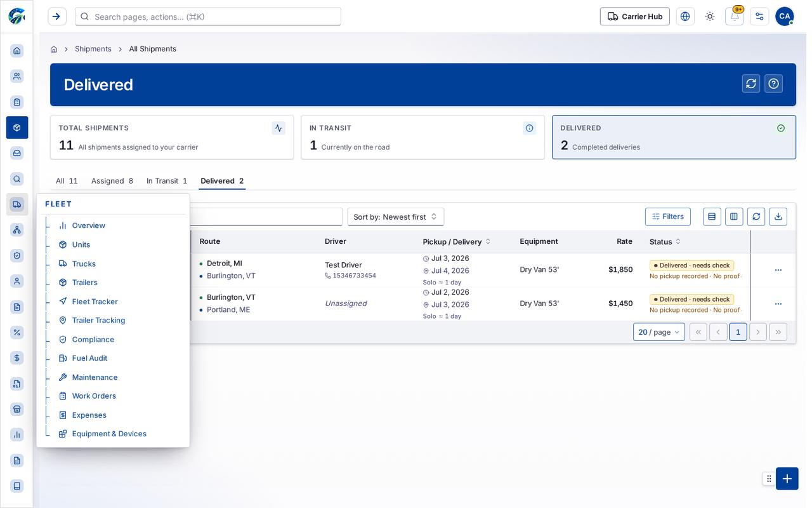Image resolution: width=812 pixels, height=508 pixels.
Task: Click the blue plus quick-add button
Action: [787, 479]
